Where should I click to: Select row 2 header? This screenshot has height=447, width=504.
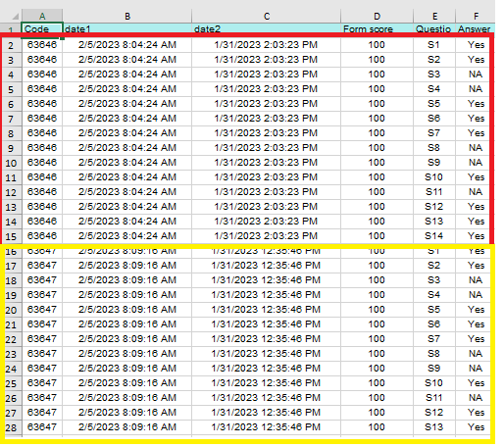pyautogui.click(x=11, y=45)
